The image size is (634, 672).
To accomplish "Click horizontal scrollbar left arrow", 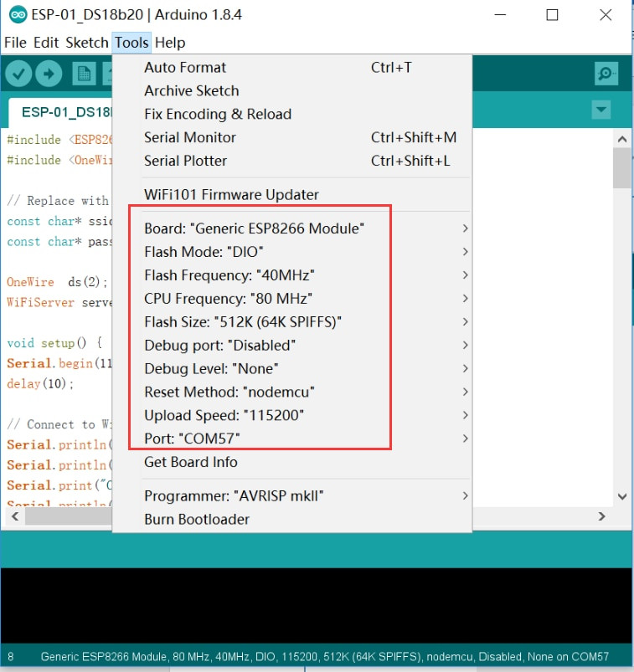I will pyautogui.click(x=15, y=516).
